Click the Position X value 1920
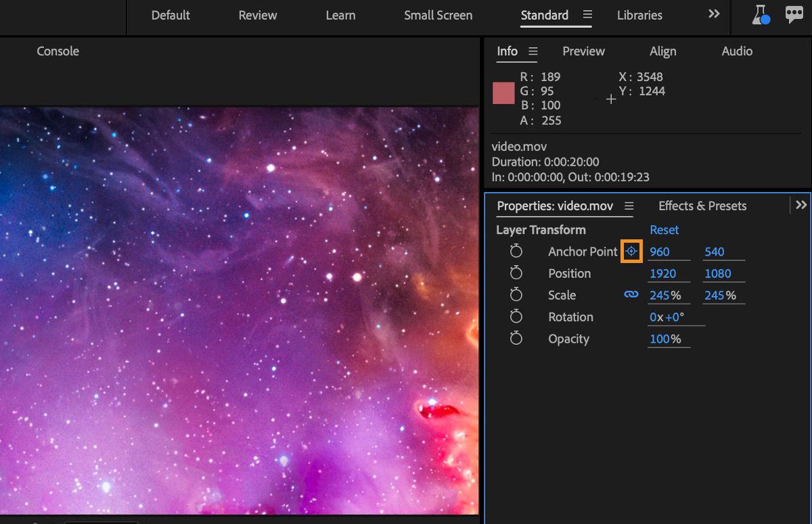This screenshot has height=524, width=812. 662,273
